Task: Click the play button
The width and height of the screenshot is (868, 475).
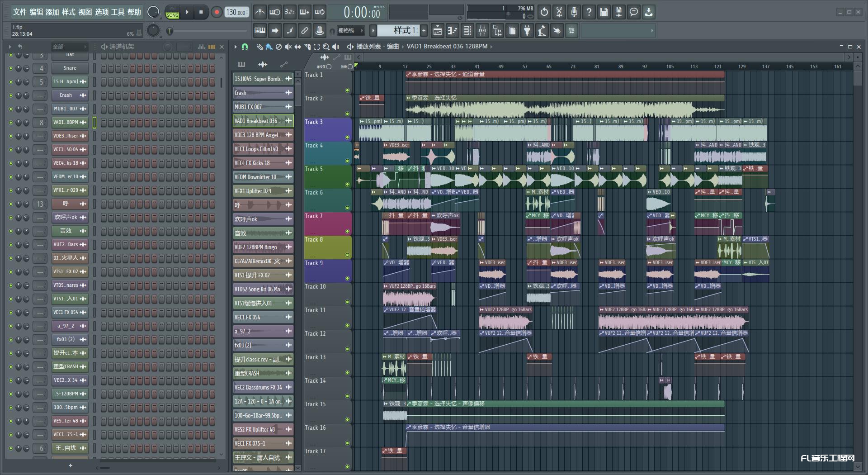Action: click(x=187, y=12)
